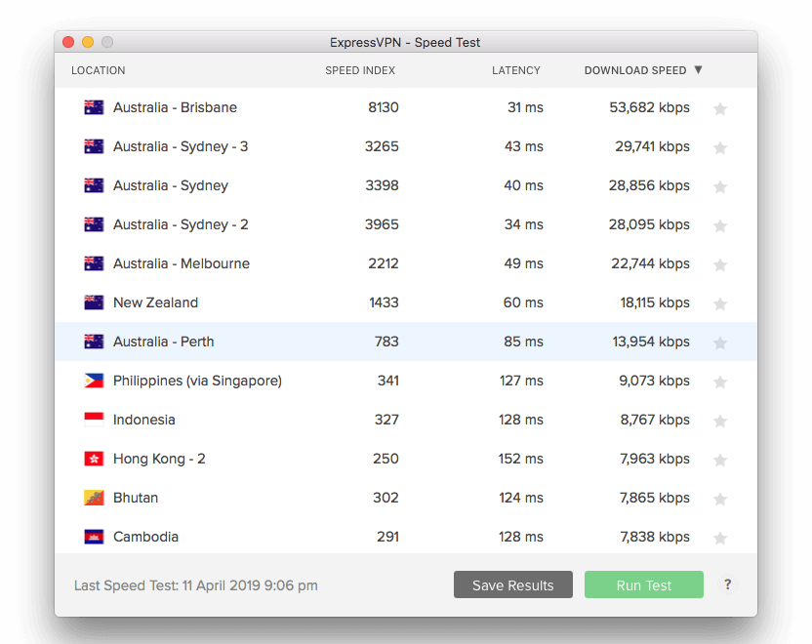Screen dimensions: 812x644
Task: Click the 28,856 kbps download speed
Action: (649, 185)
